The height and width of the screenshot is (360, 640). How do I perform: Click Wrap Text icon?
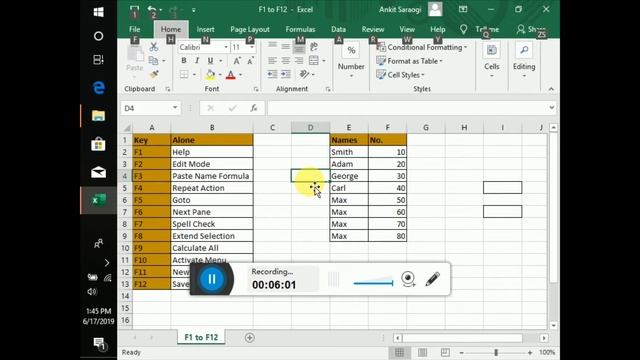click(x=313, y=47)
